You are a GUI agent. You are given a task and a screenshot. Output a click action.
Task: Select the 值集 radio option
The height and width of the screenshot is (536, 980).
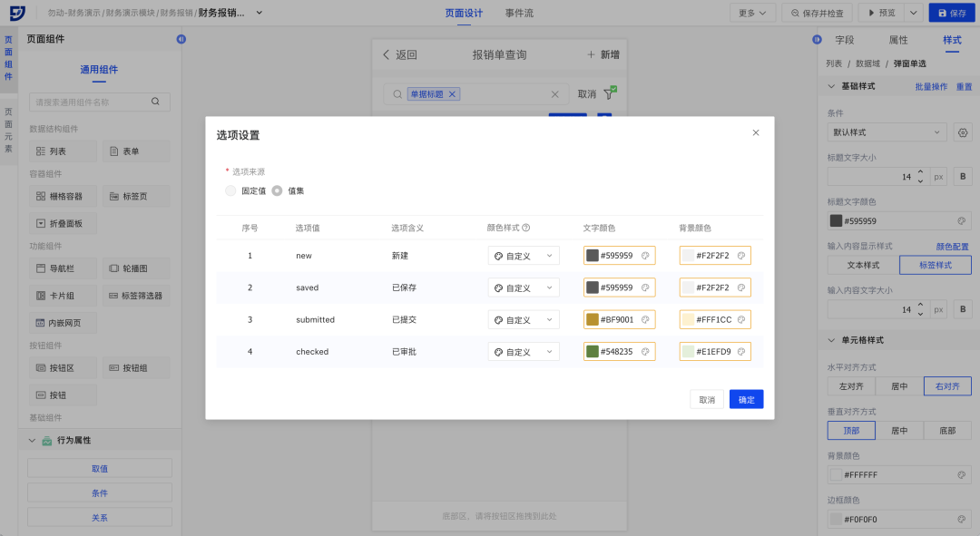[278, 190]
